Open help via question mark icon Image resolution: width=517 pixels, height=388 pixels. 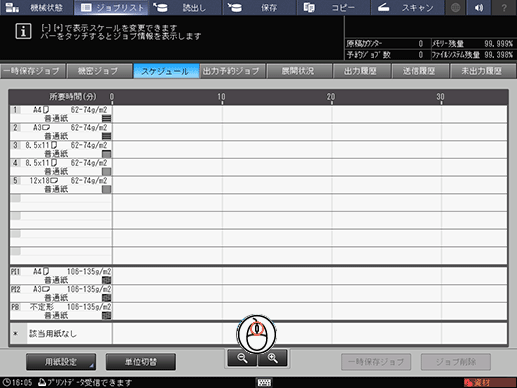tap(504, 7)
